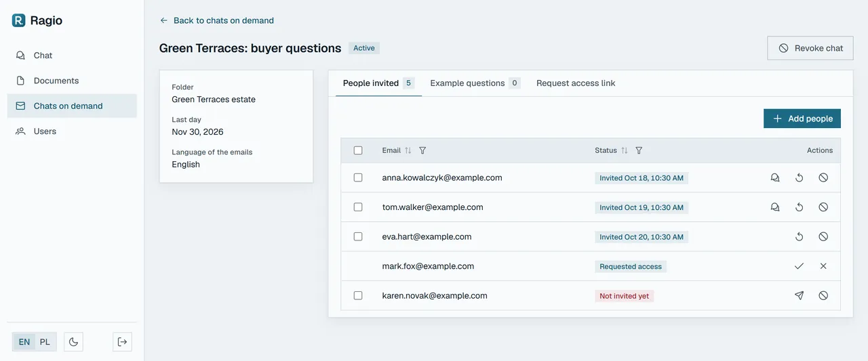Click the Revoke chat button
Viewport: 868px width, 361px height.
[810, 48]
